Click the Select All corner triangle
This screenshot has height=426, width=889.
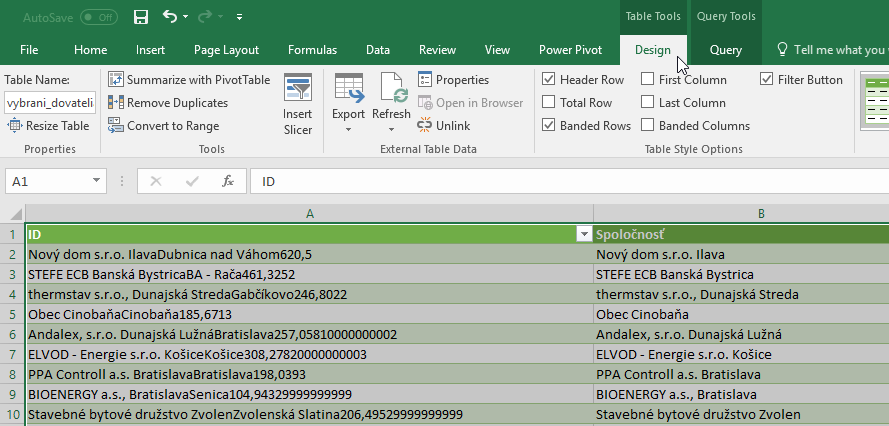14,213
